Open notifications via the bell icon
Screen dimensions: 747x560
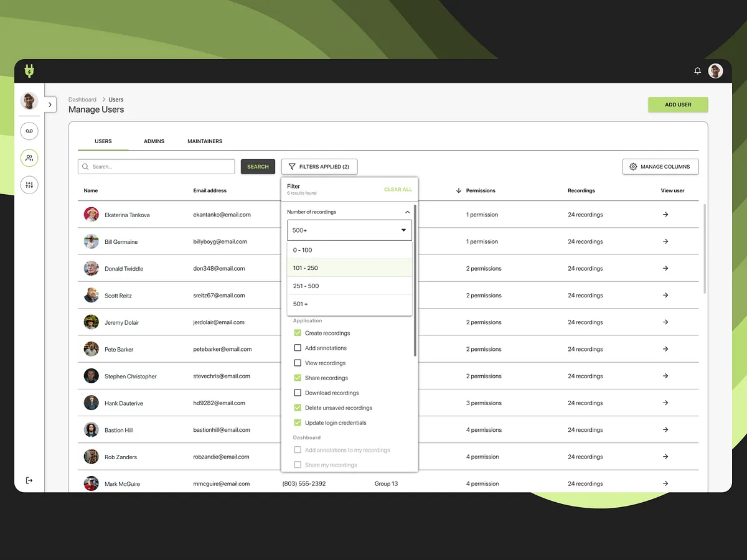[698, 71]
